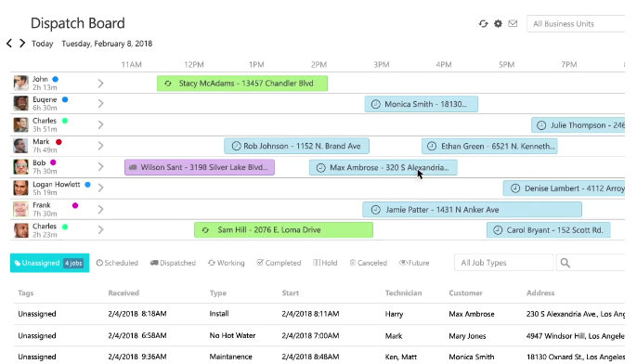Expand Frank's technician row chevron
The image size is (637, 364).
(100, 209)
